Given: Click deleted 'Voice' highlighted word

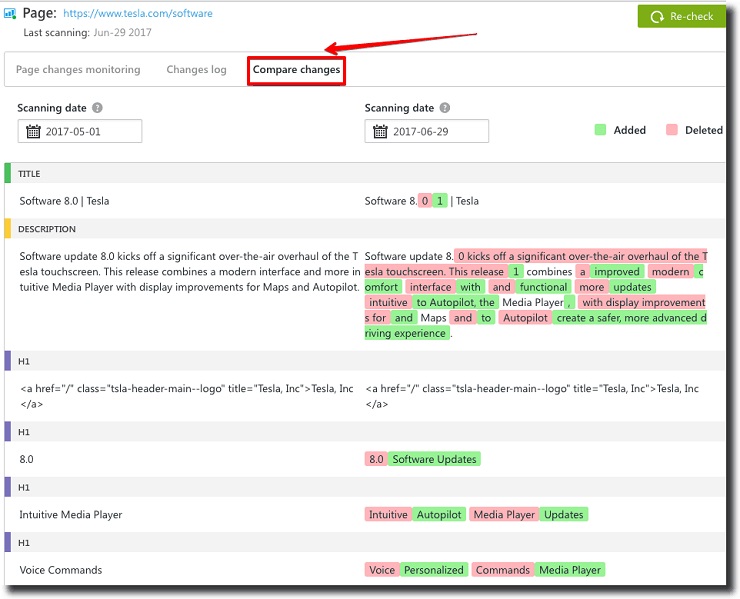Looking at the screenshot, I should (x=382, y=570).
